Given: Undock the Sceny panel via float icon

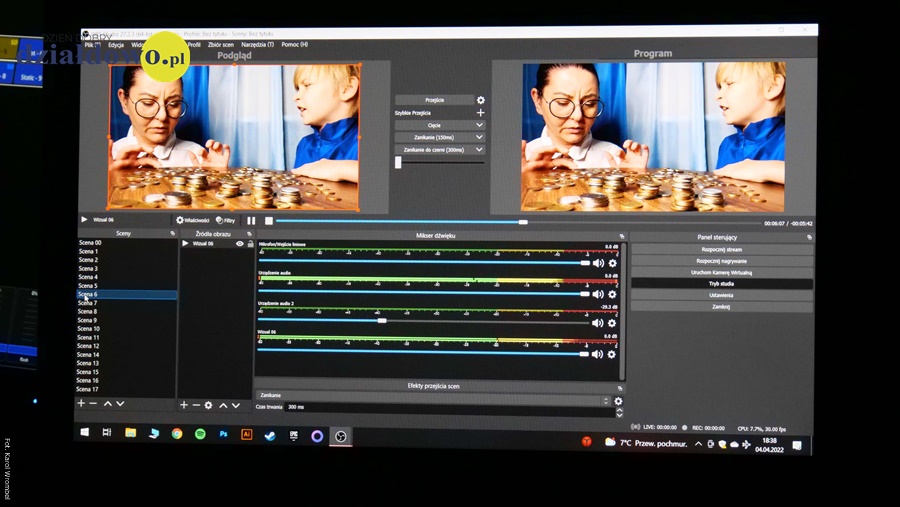Looking at the screenshot, I should click(x=173, y=234).
